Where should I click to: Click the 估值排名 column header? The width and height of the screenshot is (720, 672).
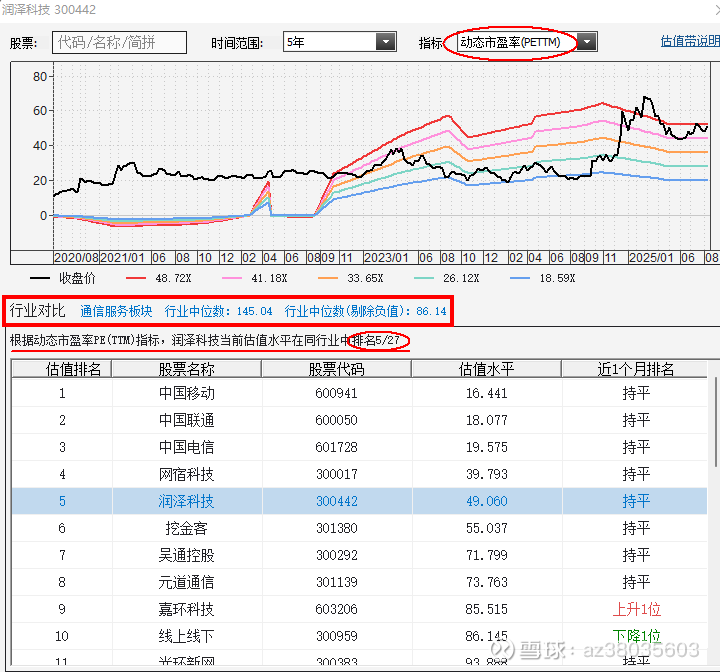pos(62,369)
